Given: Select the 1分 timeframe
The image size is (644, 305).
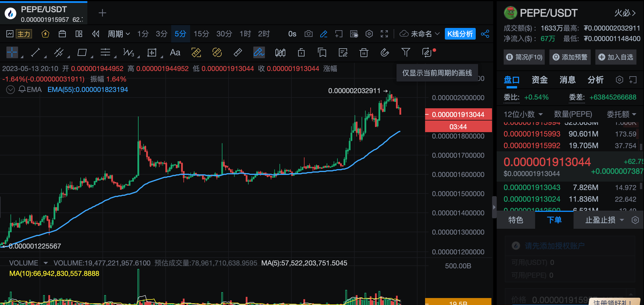Looking at the screenshot, I should 143,34.
